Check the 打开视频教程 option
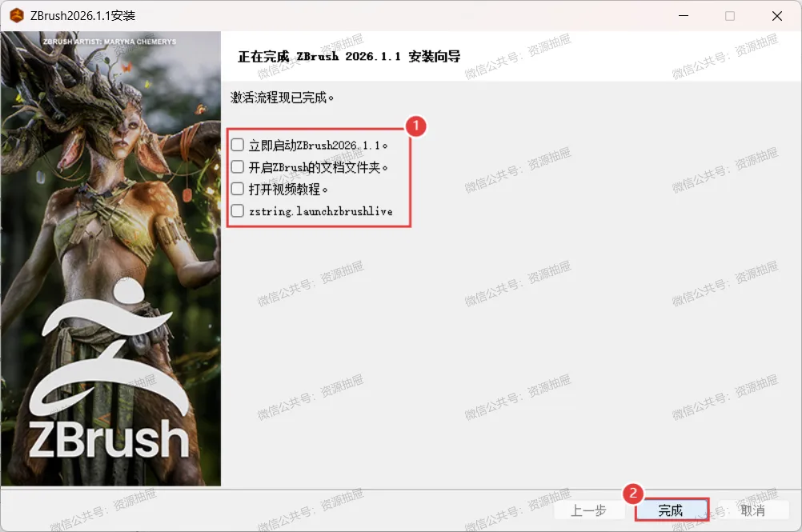 pyautogui.click(x=238, y=189)
